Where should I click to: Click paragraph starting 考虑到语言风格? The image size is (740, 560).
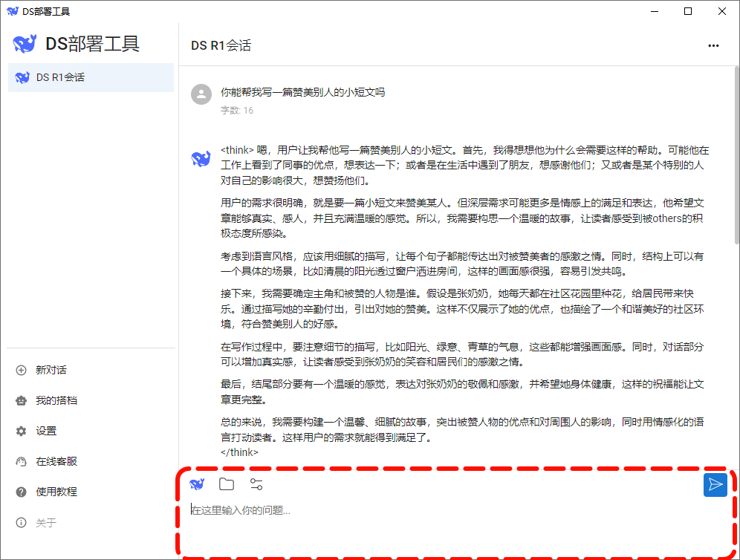tap(462, 264)
